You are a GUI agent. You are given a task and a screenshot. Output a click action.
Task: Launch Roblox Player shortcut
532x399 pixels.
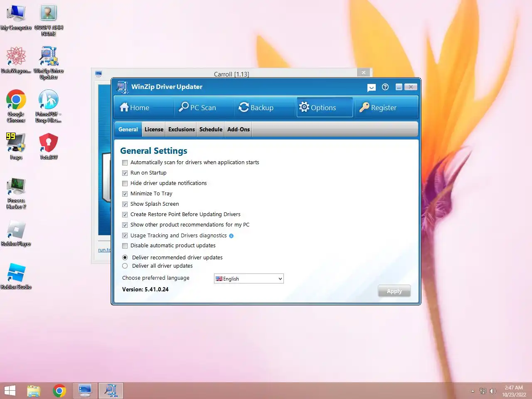pyautogui.click(x=16, y=234)
